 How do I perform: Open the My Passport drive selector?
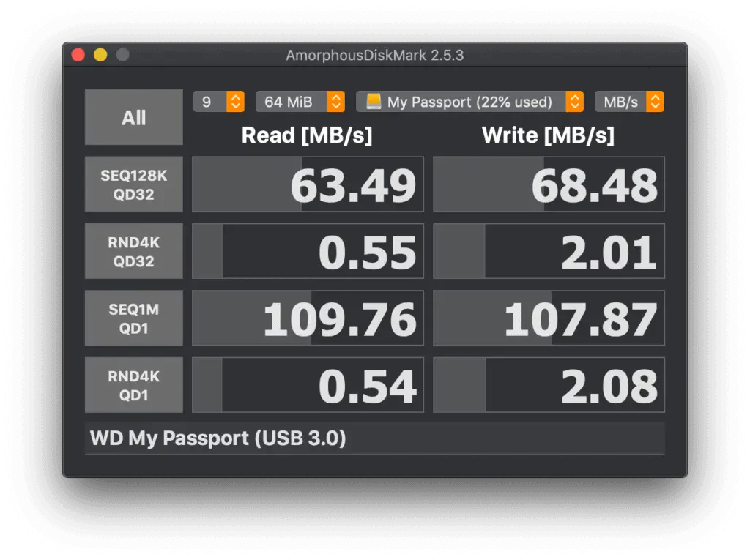469,101
